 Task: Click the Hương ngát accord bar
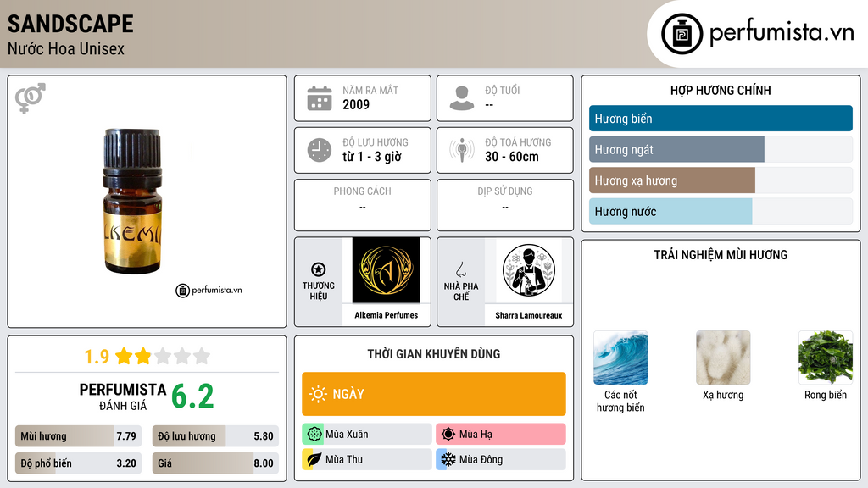721,149
